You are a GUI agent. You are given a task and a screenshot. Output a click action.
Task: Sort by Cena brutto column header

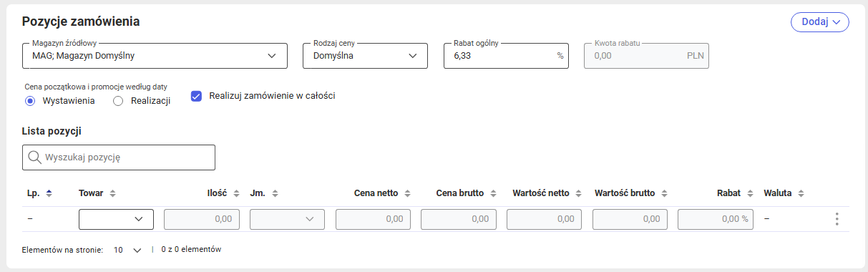[x=460, y=193]
